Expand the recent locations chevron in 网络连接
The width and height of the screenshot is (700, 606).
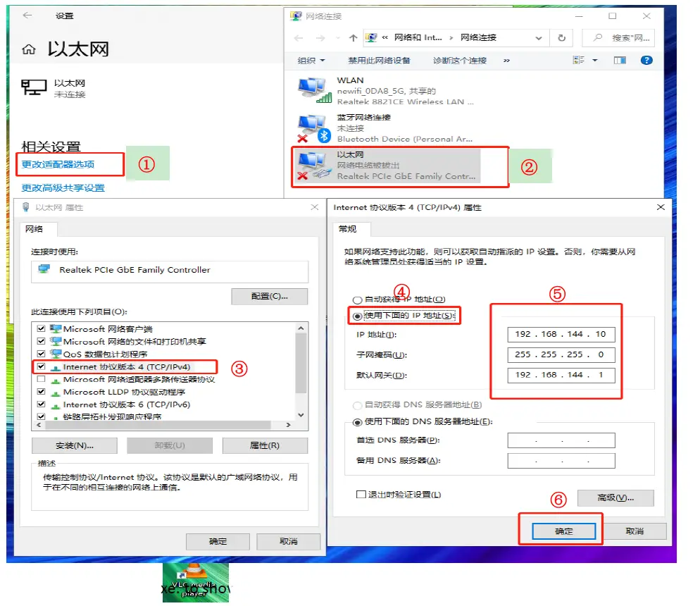(x=338, y=38)
